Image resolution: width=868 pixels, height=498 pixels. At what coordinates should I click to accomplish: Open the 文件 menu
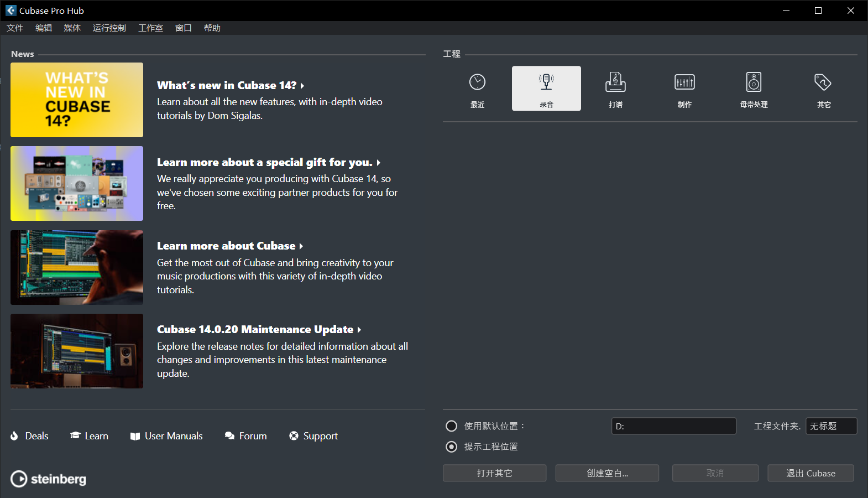pyautogui.click(x=15, y=28)
